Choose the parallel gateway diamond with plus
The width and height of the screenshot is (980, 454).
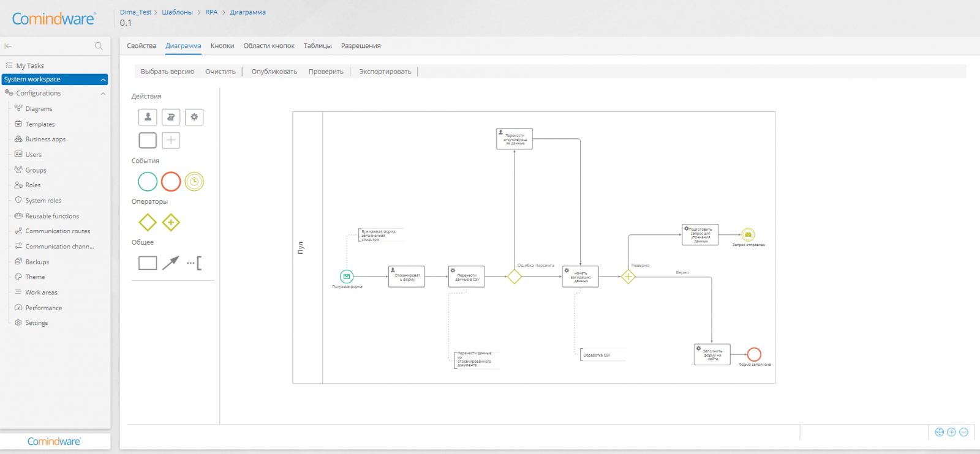(171, 223)
